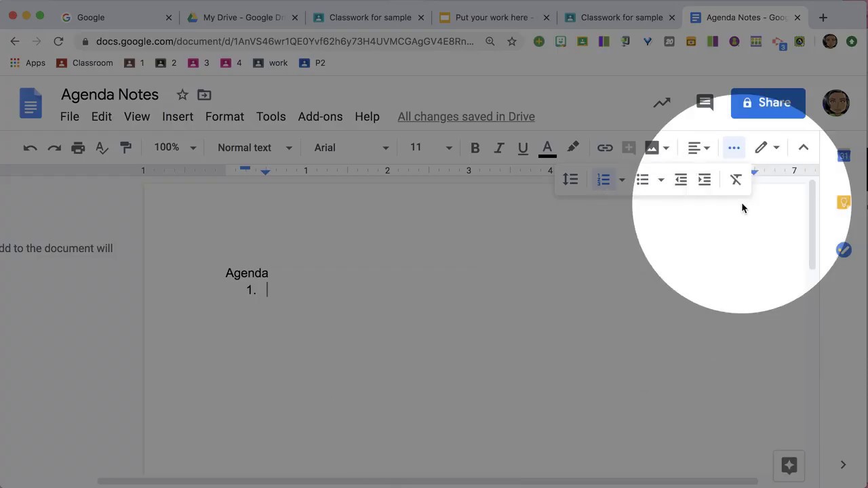This screenshot has width=868, height=488.
Task: Open the Google account avatar
Action: coord(836,103)
